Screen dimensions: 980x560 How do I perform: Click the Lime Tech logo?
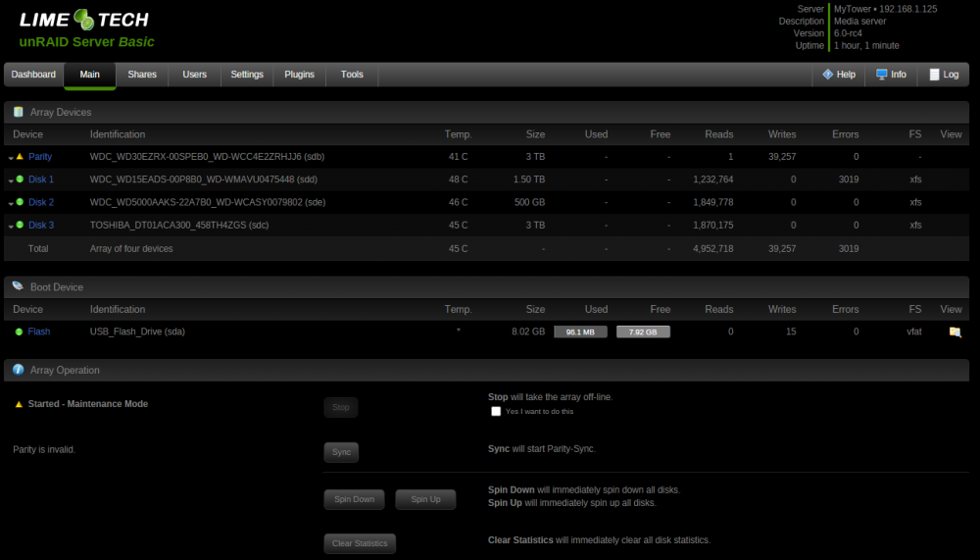84,20
